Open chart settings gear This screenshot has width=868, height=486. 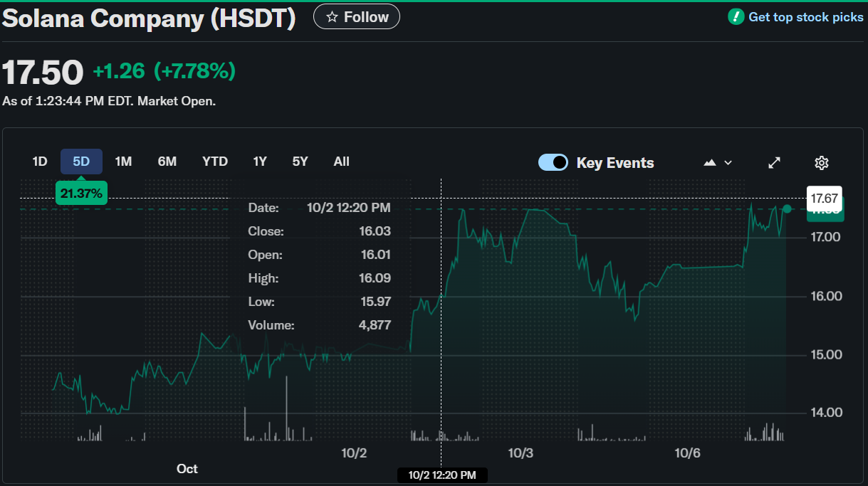tap(821, 163)
